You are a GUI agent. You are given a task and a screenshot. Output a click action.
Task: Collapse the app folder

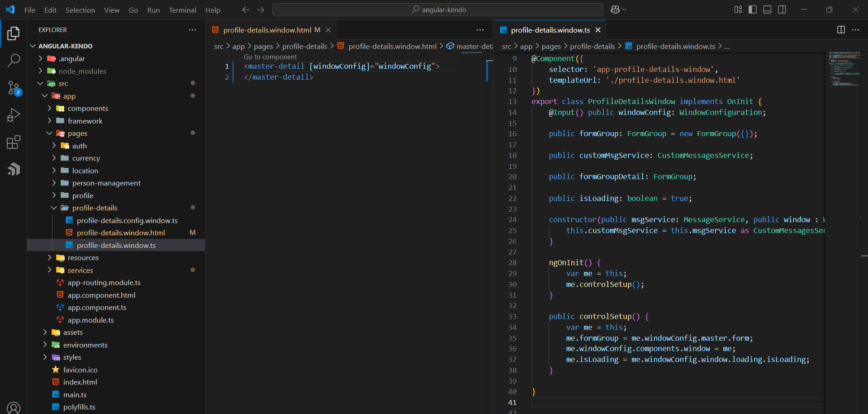click(45, 96)
